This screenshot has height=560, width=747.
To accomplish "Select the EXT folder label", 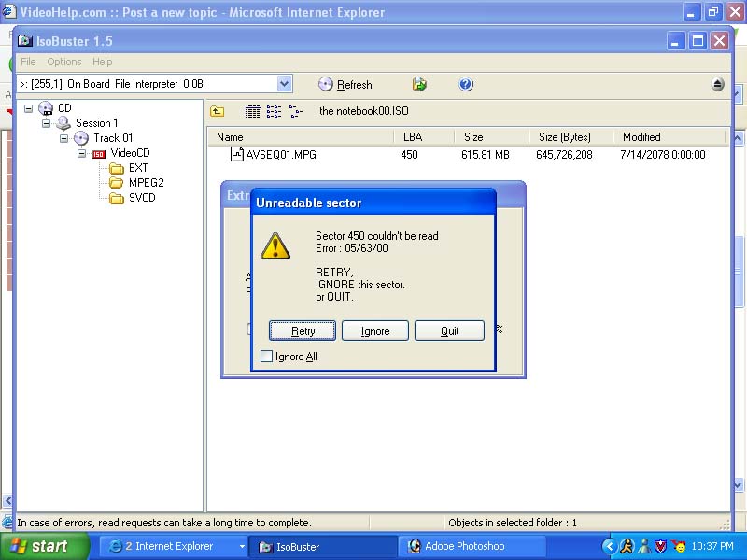I will click(x=138, y=168).
